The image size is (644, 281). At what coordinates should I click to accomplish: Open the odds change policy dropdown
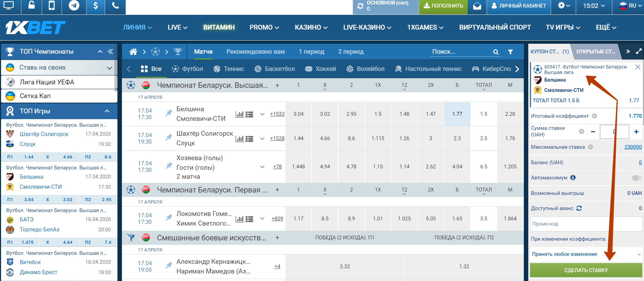coord(586,254)
